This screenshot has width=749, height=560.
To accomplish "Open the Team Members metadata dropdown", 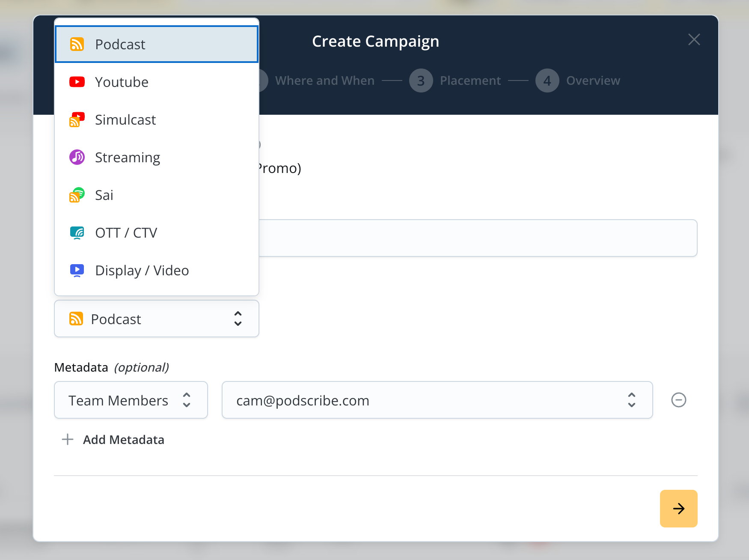I will pyautogui.click(x=131, y=400).
